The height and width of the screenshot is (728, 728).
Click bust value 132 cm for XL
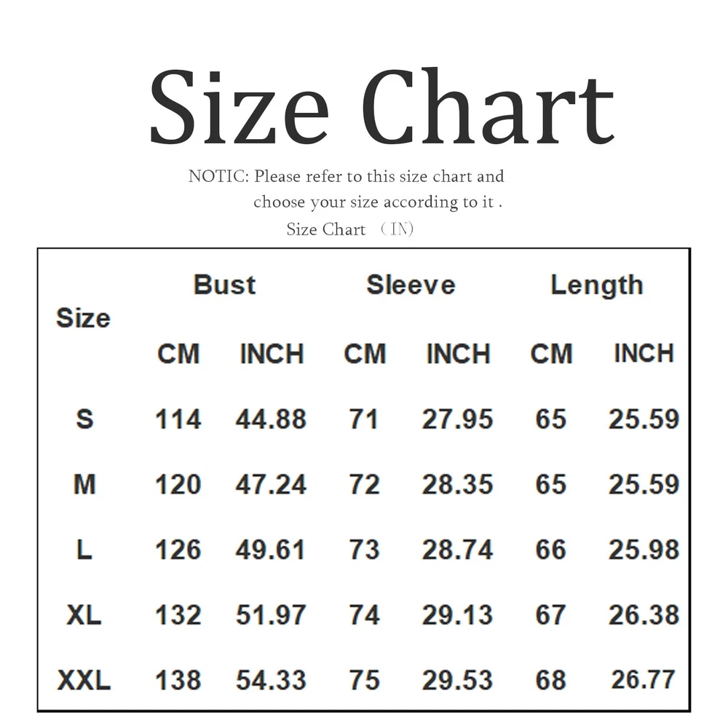pyautogui.click(x=178, y=615)
